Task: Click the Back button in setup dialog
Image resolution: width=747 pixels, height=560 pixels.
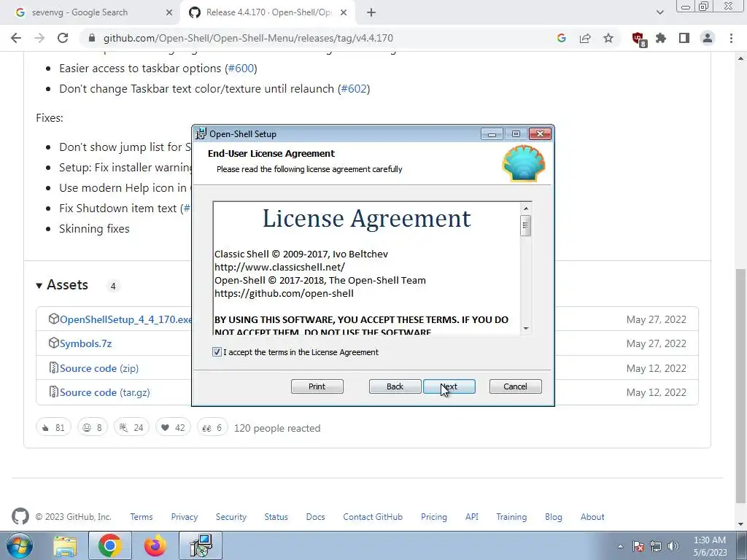Action: click(x=395, y=386)
